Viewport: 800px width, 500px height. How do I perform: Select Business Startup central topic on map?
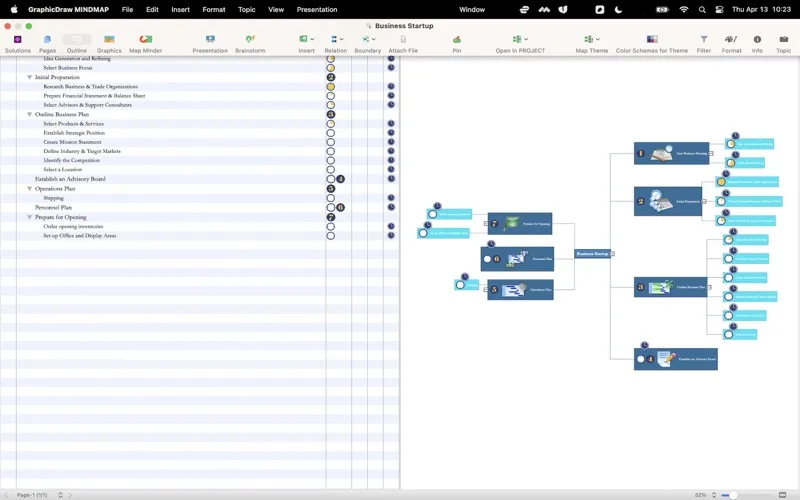click(x=592, y=254)
